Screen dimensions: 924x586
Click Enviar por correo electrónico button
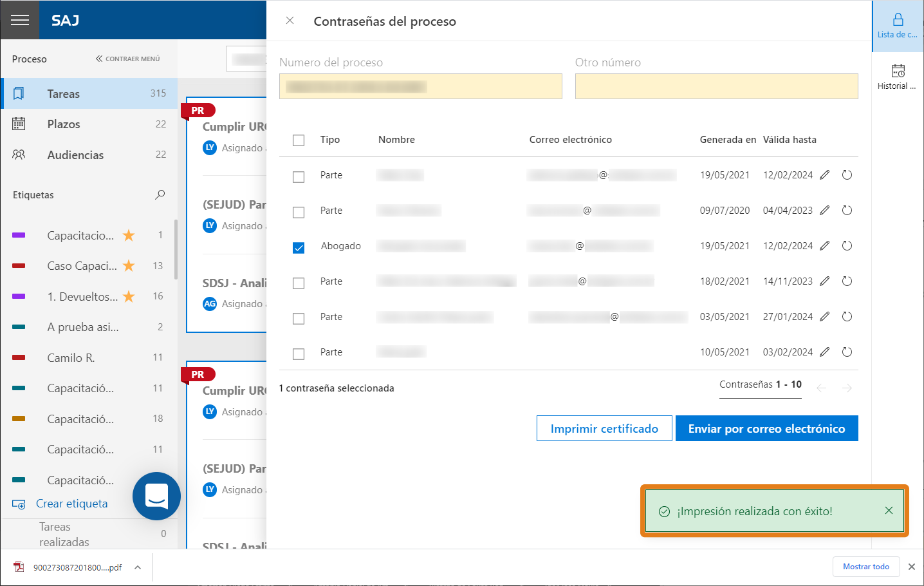[x=767, y=428]
